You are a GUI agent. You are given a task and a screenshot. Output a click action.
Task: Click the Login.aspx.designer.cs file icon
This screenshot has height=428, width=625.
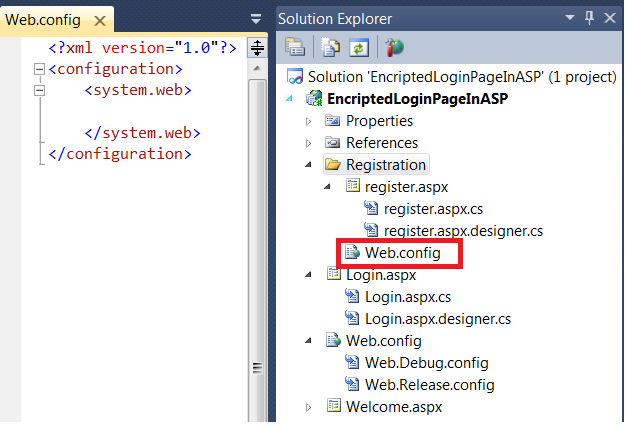[352, 318]
